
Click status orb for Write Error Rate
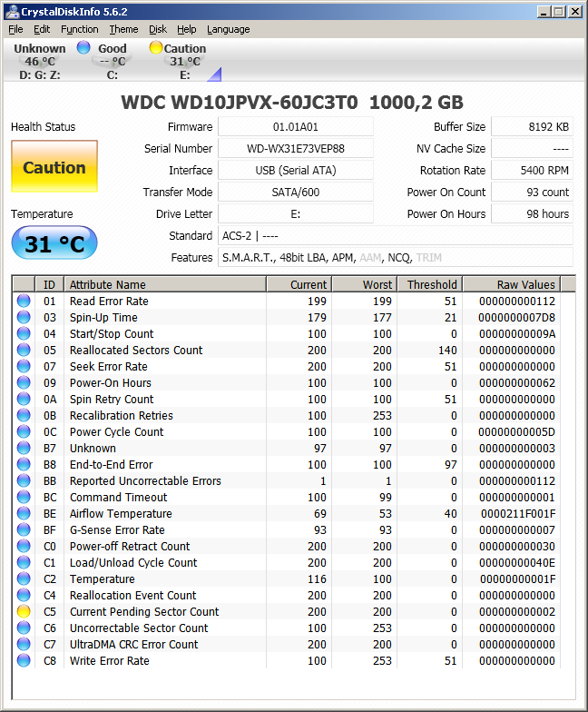(24, 660)
